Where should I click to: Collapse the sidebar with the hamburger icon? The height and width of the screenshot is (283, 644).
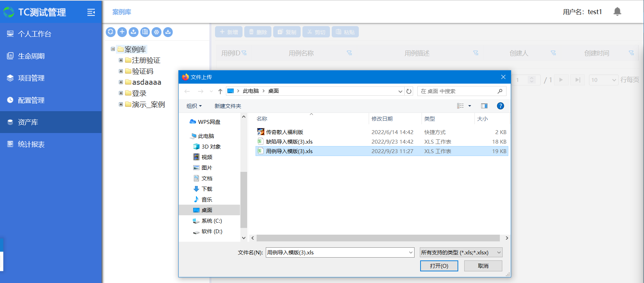pos(91,12)
